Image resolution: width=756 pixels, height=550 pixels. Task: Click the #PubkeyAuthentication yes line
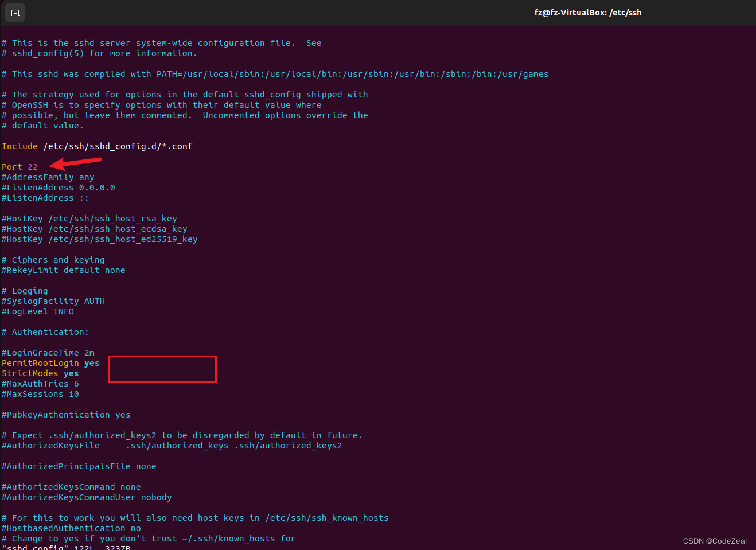click(65, 414)
